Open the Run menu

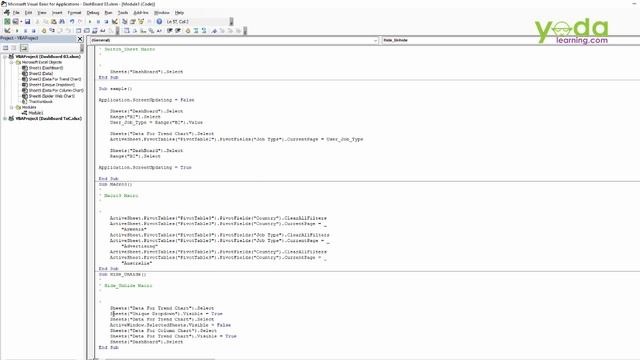coord(108,13)
